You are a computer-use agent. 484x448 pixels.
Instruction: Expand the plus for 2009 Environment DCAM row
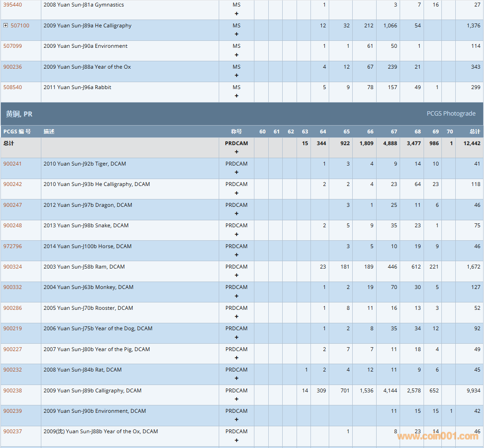[237, 420]
